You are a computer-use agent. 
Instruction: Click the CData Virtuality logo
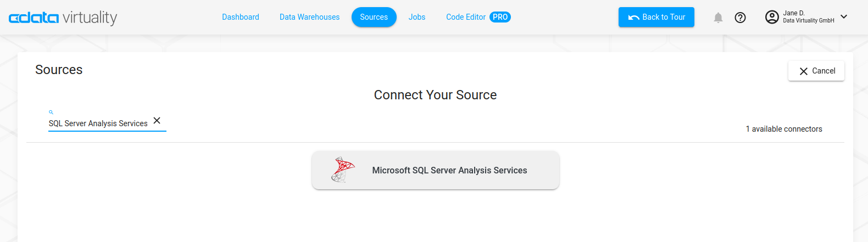click(x=63, y=18)
